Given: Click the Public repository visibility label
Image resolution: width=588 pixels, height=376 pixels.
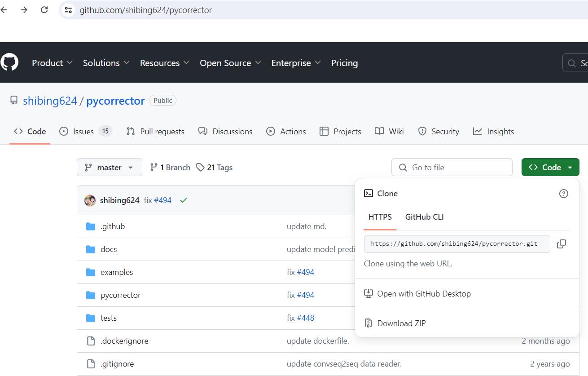Looking at the screenshot, I should (163, 101).
